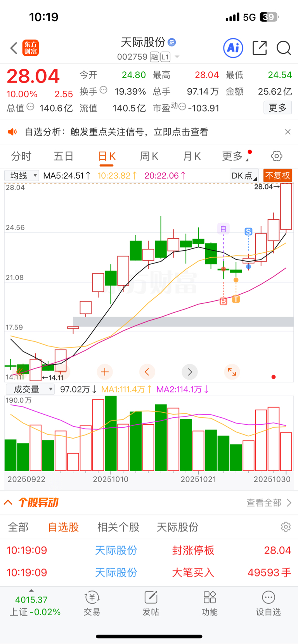Tap the speaker announcement icon
The image size is (298, 644).
point(12,132)
